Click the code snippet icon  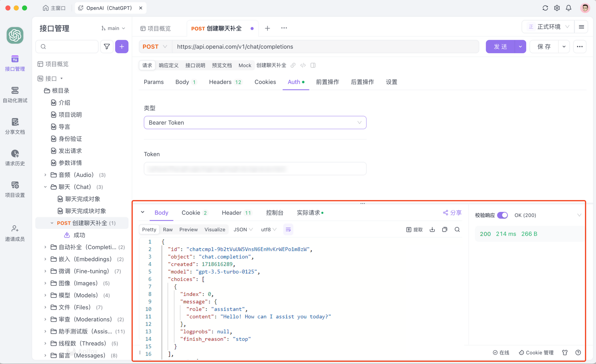[303, 65]
